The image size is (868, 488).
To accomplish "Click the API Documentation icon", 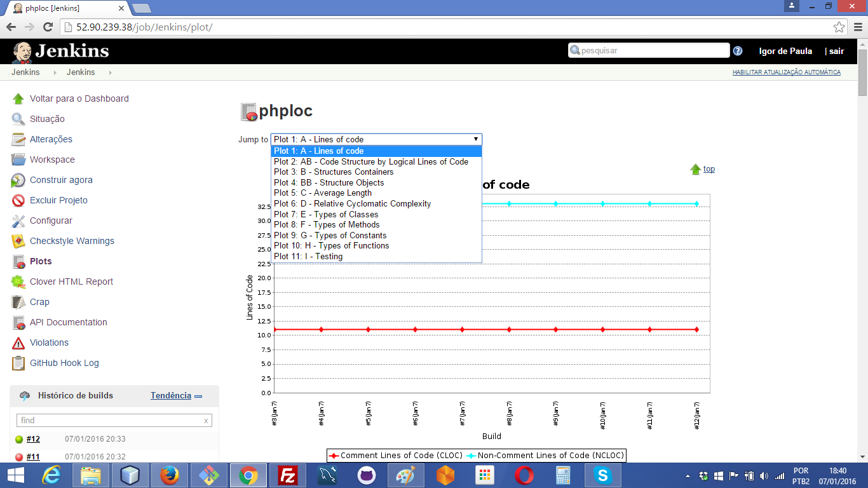I will coord(18,322).
